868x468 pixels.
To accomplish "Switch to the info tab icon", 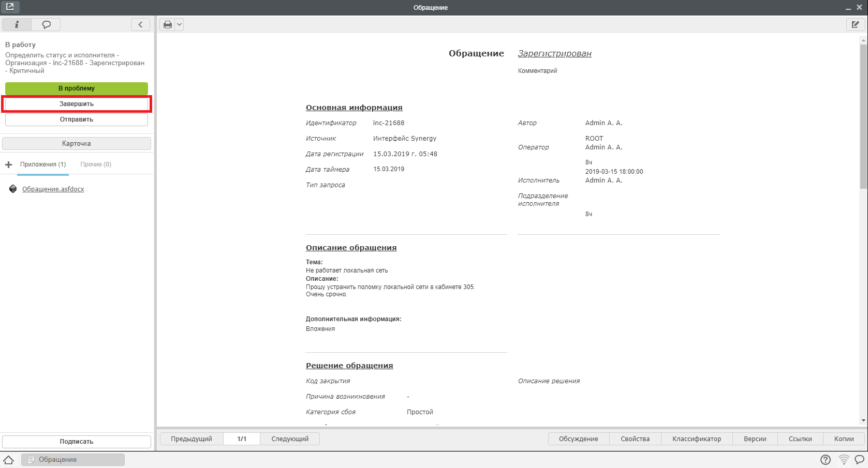I will click(17, 24).
